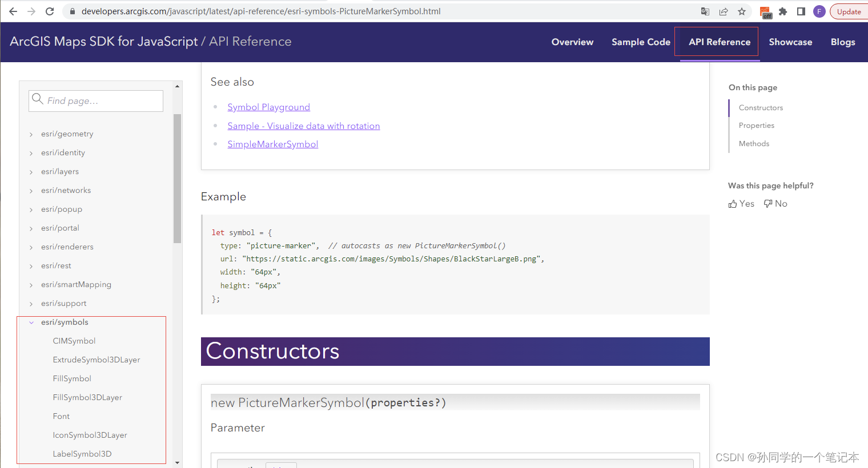Open the translate page icon
The width and height of the screenshot is (868, 468).
(705, 11)
